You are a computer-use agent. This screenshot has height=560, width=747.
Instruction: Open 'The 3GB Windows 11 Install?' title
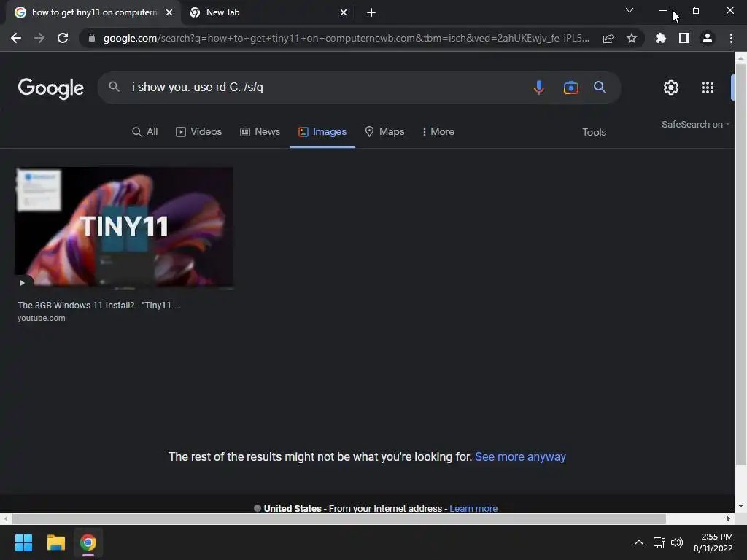99,306
